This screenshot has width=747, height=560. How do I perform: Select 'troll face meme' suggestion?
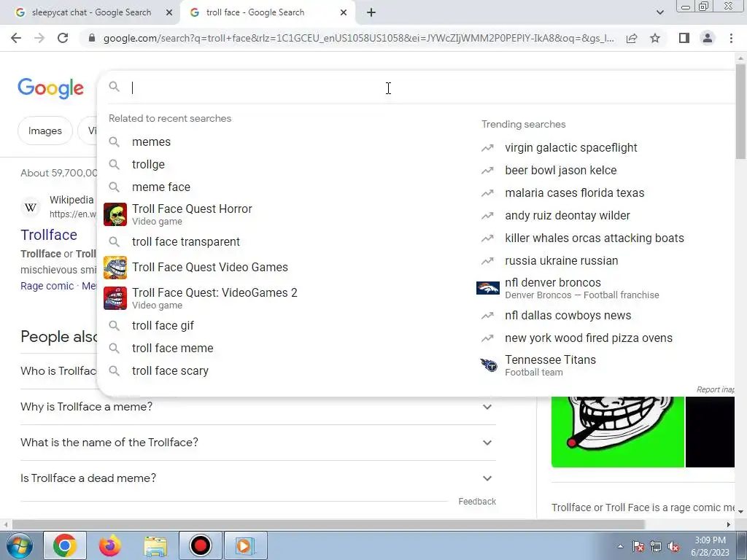172,348
